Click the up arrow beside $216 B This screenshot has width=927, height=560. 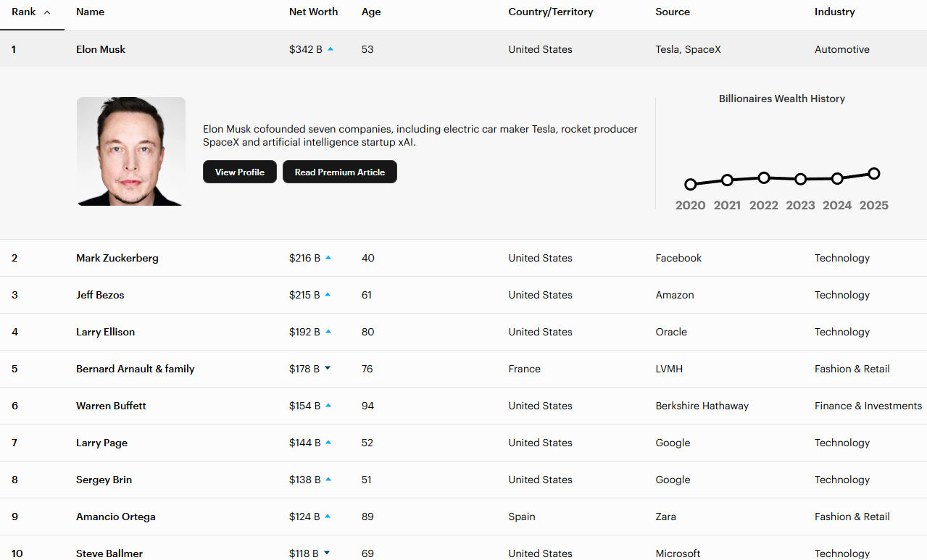[328, 258]
